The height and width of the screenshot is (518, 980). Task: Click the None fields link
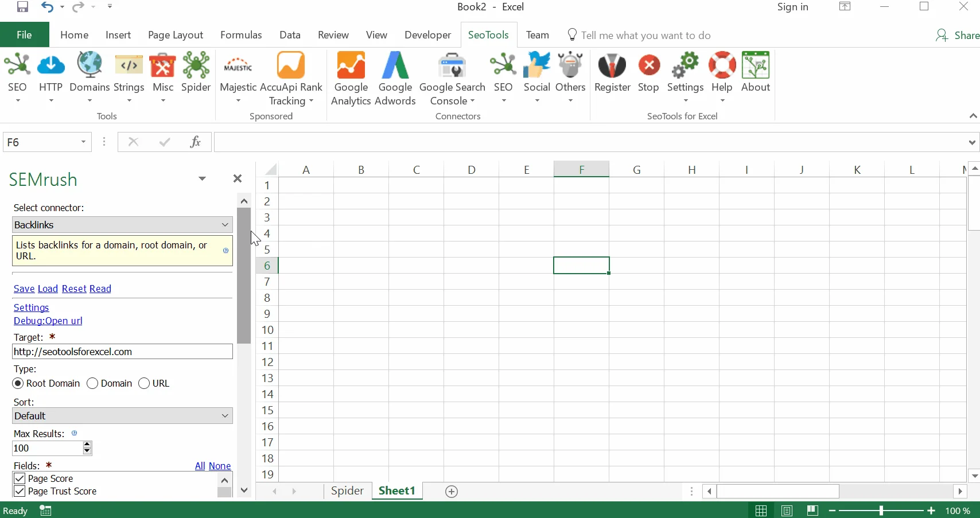(x=220, y=466)
